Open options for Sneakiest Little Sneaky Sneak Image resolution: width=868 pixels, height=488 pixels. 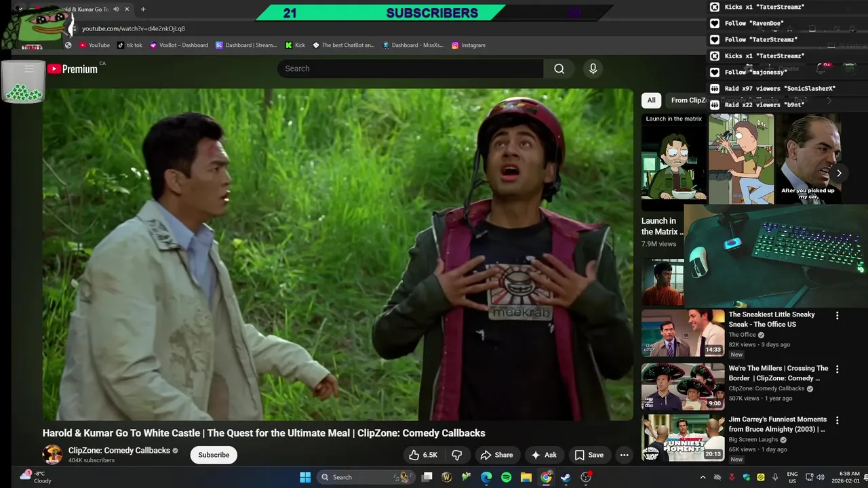837,316
